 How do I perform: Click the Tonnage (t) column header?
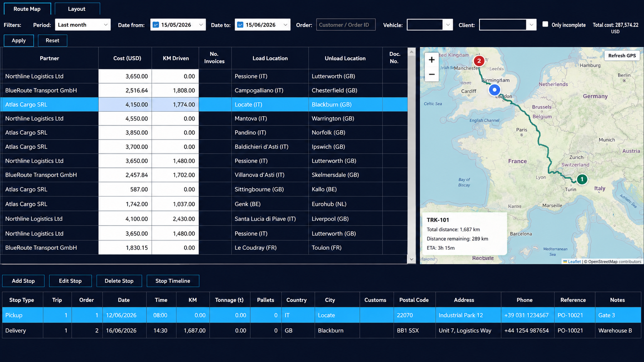(230, 300)
